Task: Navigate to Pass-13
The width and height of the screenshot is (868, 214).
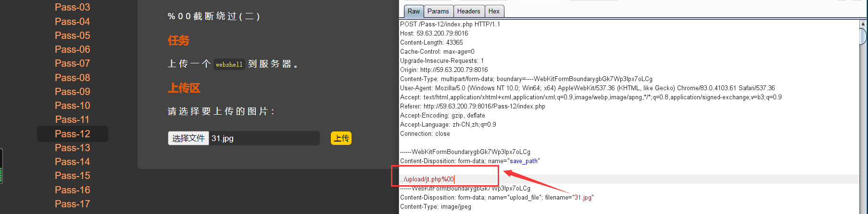Action: pyautogui.click(x=72, y=148)
